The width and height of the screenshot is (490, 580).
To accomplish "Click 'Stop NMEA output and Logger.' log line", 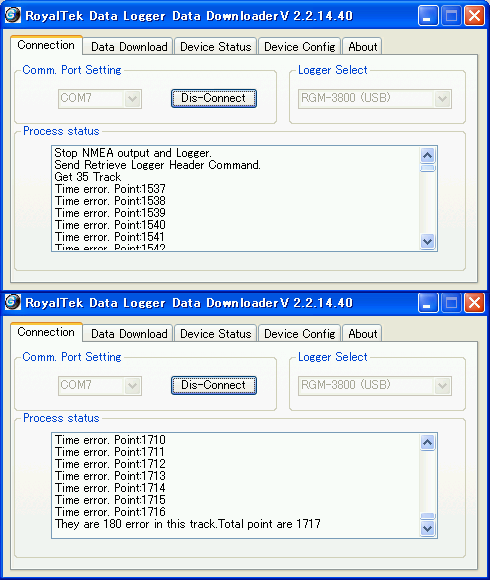I will (133, 153).
